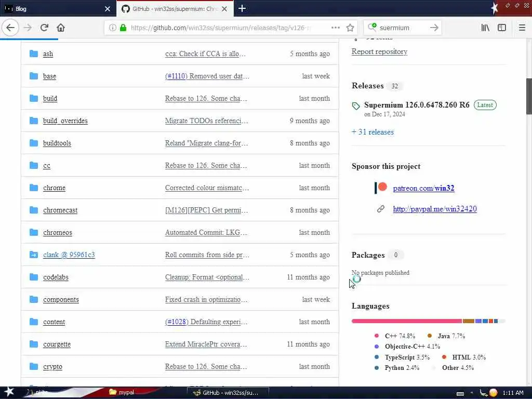532x399 pixels.
Task: Close the GitHub supermium tab
Action: coord(224,9)
